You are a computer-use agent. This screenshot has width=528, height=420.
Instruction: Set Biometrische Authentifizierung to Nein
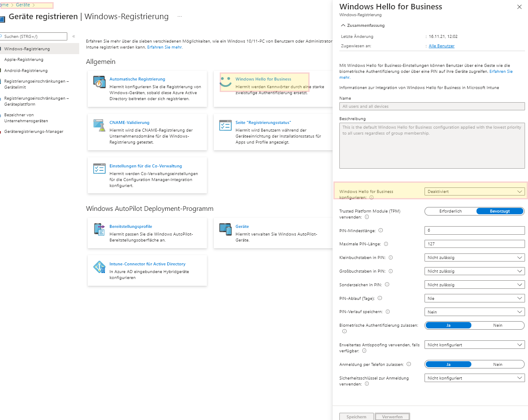497,325
